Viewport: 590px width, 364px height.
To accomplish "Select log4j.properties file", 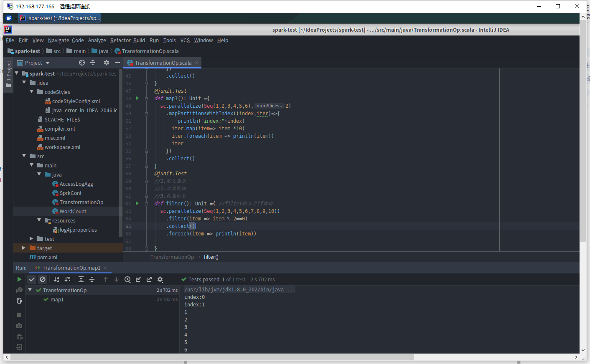I will point(78,230).
